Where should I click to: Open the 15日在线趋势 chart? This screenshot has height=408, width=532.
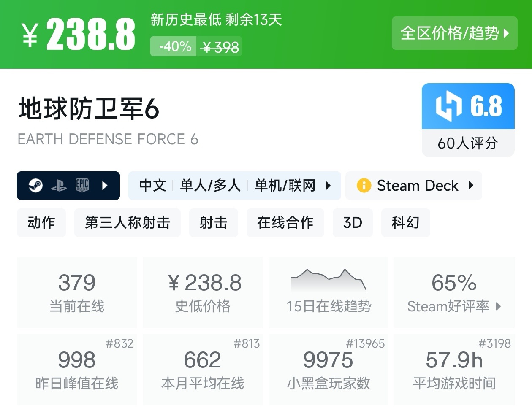[328, 292]
